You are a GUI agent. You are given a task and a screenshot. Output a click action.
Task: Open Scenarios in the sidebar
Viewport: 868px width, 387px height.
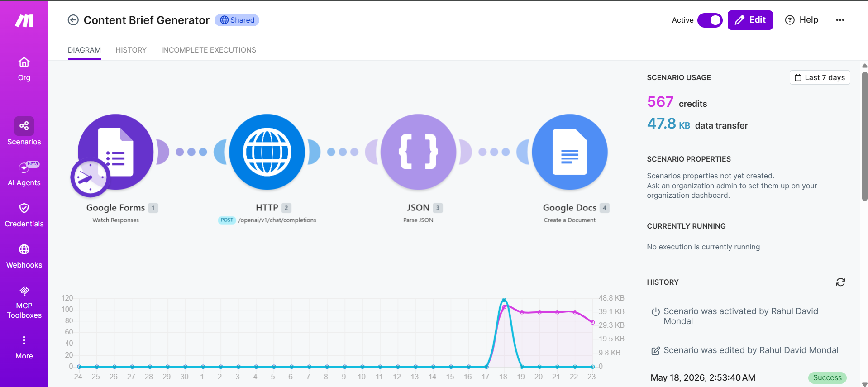click(24, 132)
